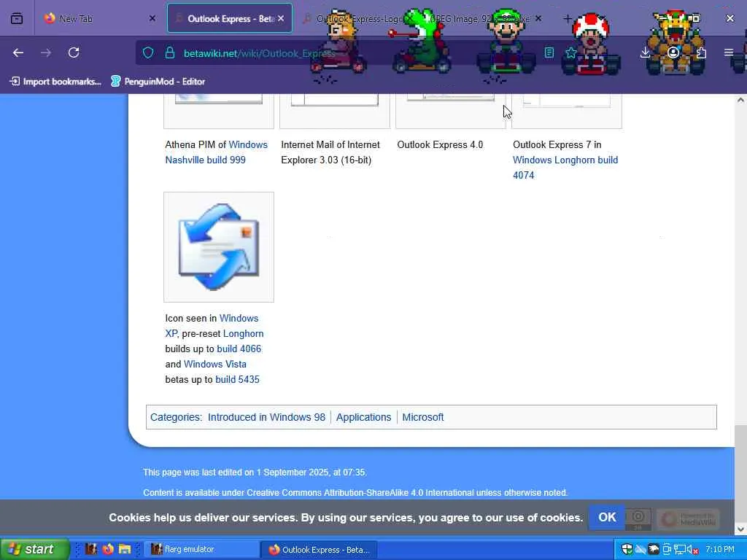Select the Outlook Express - Beta tab
Image resolution: width=747 pixels, height=560 pixels.
point(230,18)
